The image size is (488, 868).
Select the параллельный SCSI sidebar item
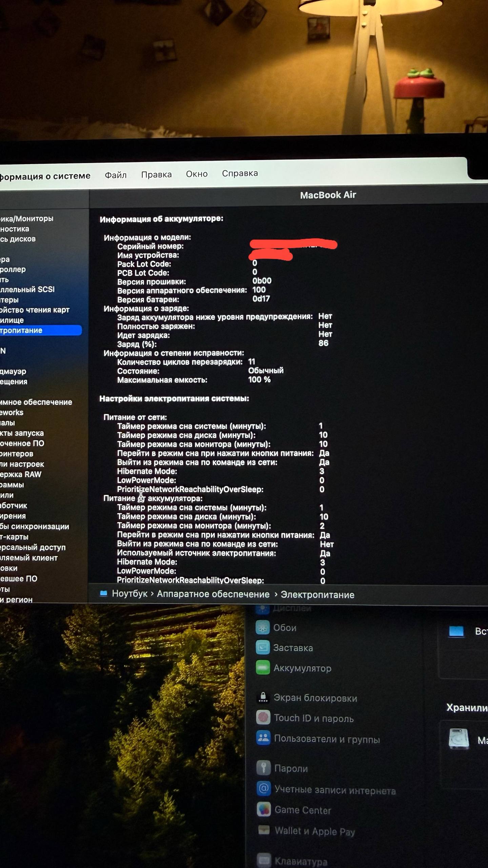27,289
